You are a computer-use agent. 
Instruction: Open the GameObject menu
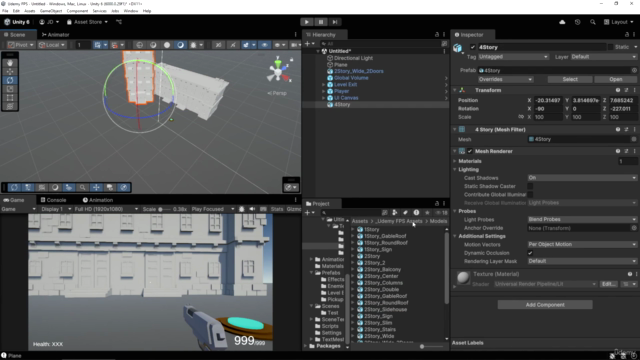(x=51, y=11)
